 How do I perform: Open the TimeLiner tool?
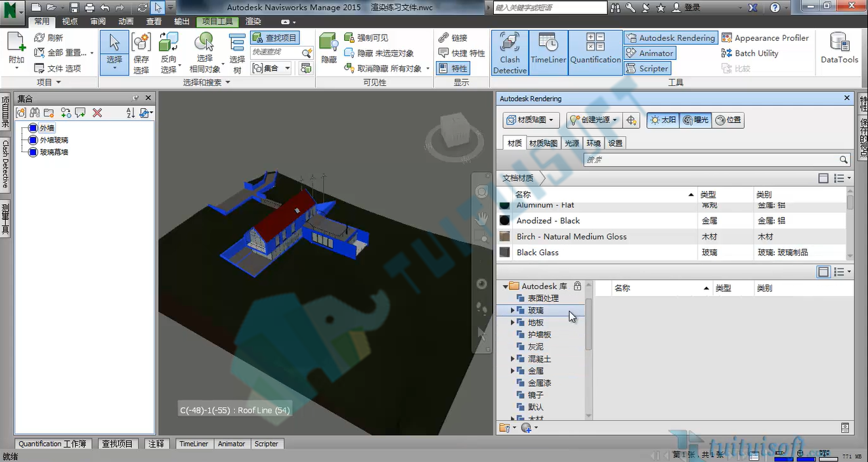tap(548, 52)
